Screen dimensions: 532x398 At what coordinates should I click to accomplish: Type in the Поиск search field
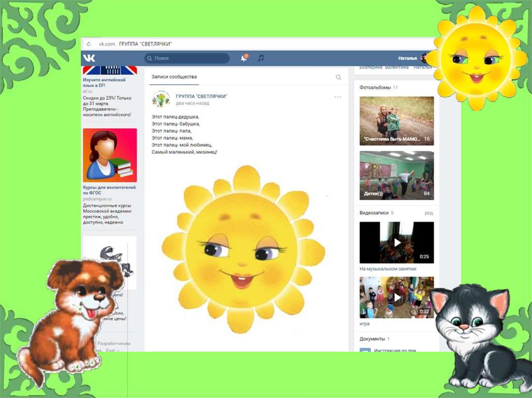[187, 58]
